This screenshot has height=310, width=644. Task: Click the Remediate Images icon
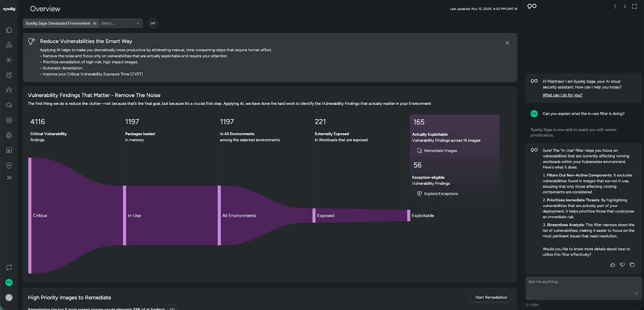(419, 151)
